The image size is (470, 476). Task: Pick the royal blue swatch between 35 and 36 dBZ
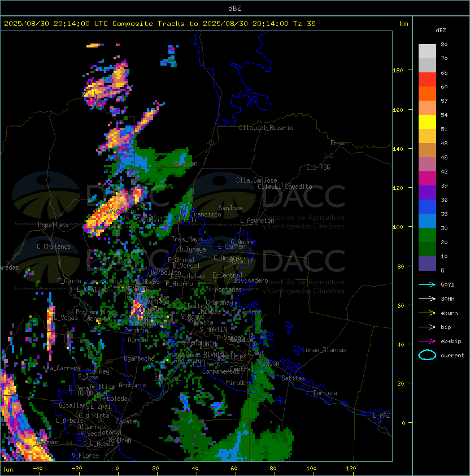(427, 206)
